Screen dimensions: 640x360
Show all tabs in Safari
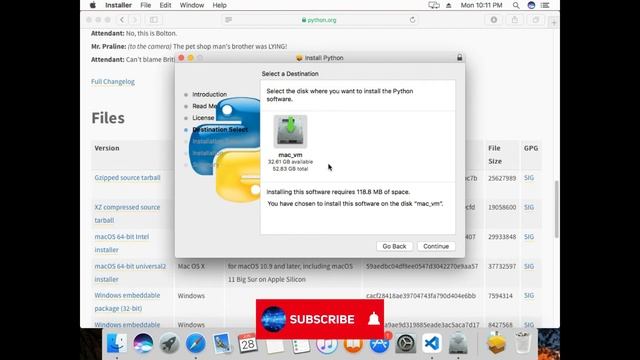pyautogui.click(x=536, y=20)
